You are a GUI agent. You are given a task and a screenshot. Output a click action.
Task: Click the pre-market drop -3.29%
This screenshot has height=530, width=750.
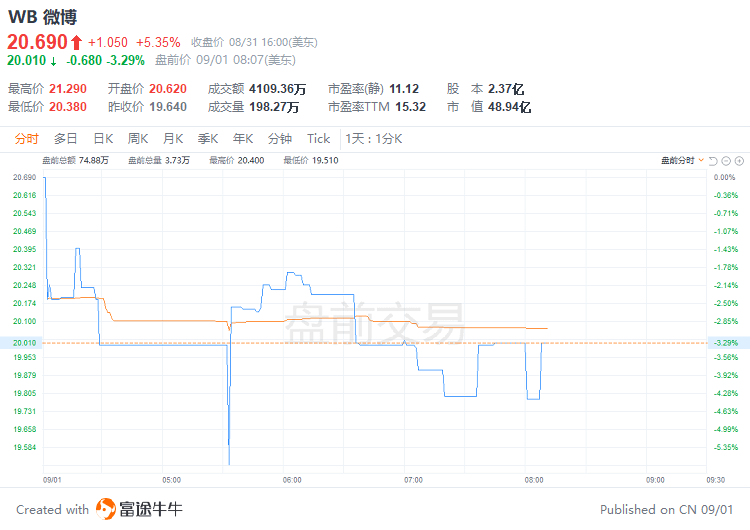[125, 60]
